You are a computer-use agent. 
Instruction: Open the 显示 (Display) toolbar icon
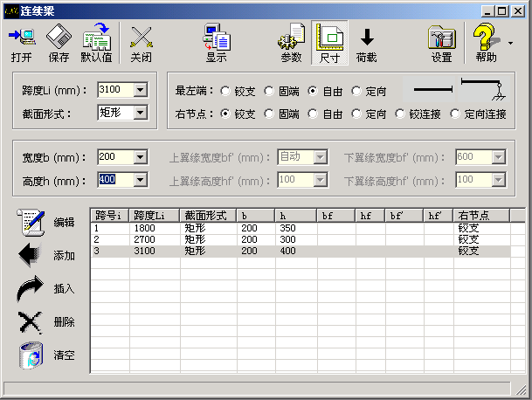point(216,44)
